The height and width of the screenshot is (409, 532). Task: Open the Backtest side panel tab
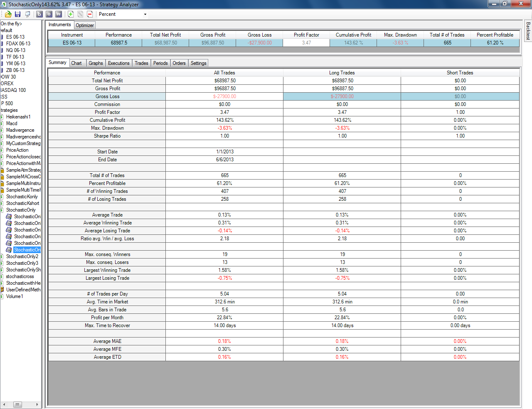coord(528,31)
